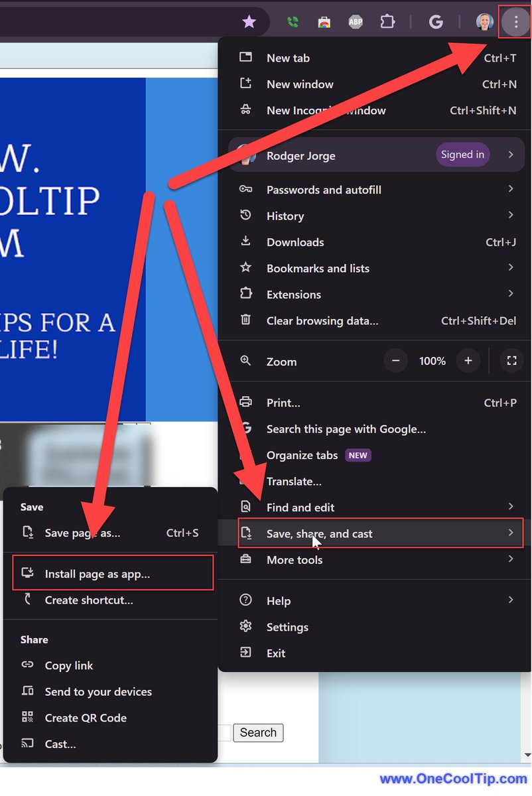532x796 pixels.
Task: Decrease zoom with the minus button
Action: (396, 361)
